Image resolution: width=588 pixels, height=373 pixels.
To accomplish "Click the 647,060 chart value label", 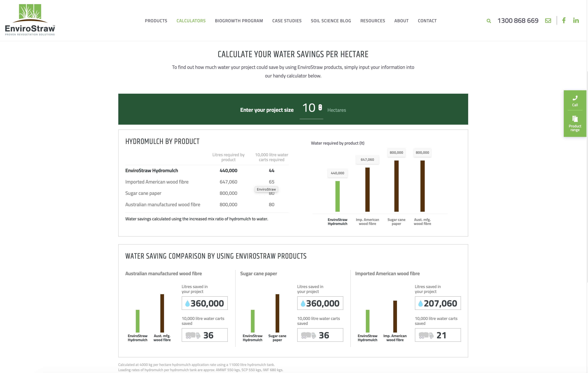I will click(x=367, y=160).
